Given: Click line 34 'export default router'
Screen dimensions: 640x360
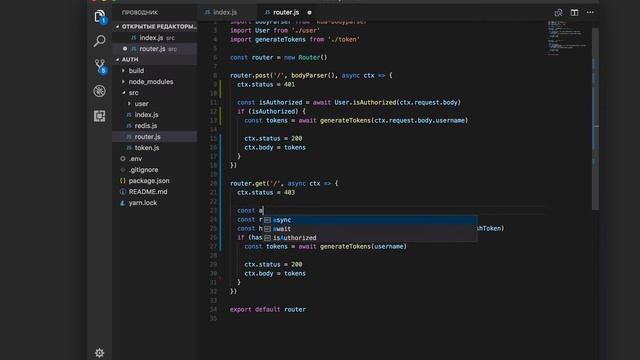Looking at the screenshot, I should pos(268,309).
